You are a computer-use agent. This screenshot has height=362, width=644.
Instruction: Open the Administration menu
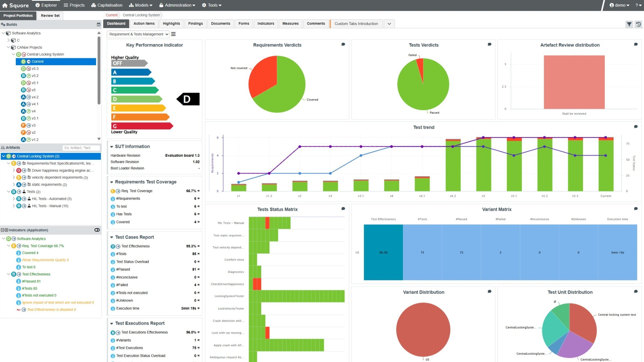(x=177, y=5)
